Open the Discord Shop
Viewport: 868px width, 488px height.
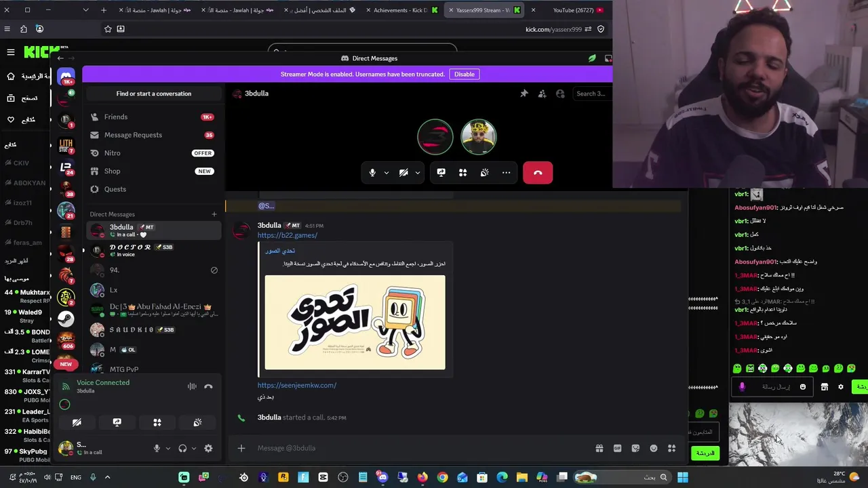(x=153, y=171)
